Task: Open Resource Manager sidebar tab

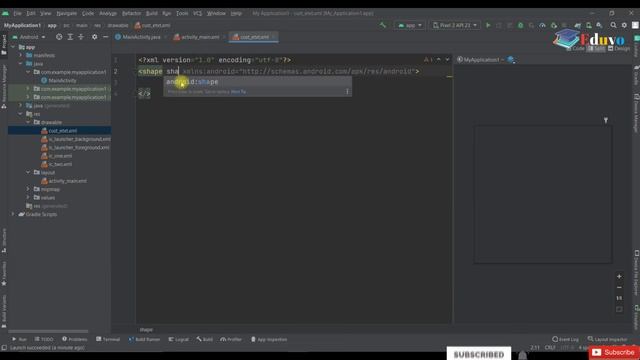Action: tap(4, 86)
